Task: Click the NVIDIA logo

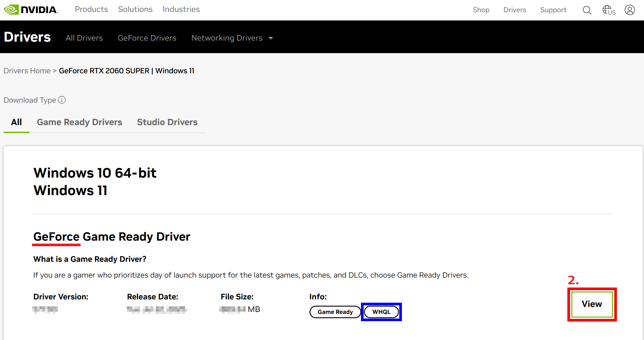Action: pos(31,10)
